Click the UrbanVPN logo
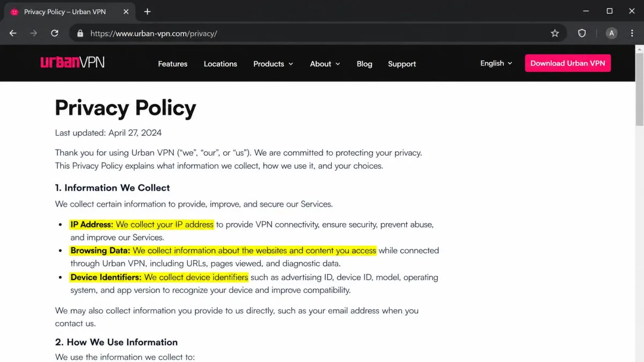 pyautogui.click(x=72, y=63)
